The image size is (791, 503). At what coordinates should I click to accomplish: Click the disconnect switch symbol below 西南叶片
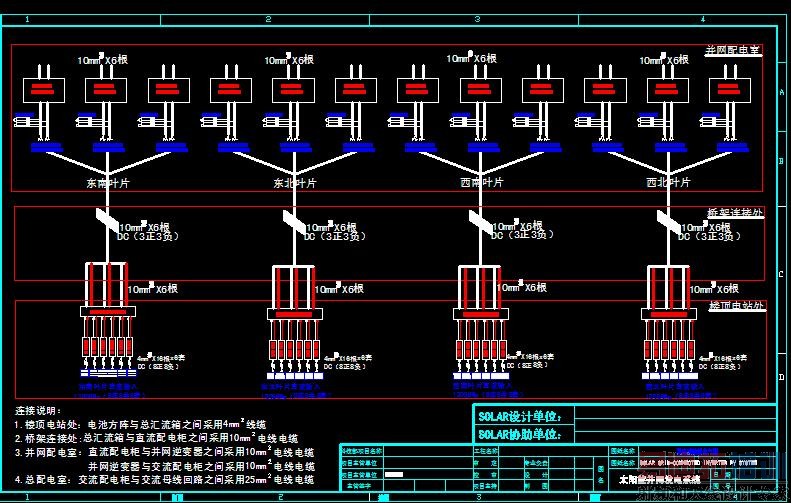[x=481, y=221]
